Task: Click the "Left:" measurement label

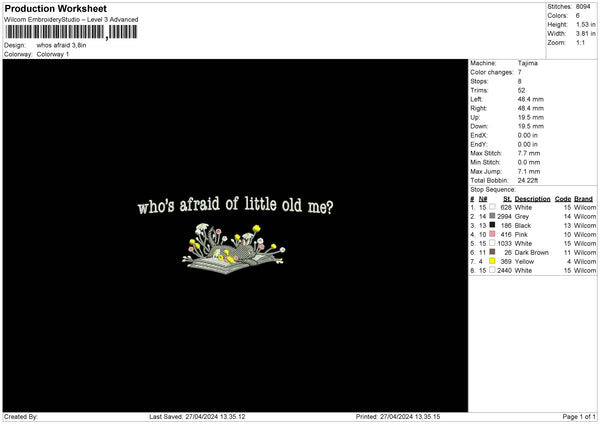Action: 476,99
